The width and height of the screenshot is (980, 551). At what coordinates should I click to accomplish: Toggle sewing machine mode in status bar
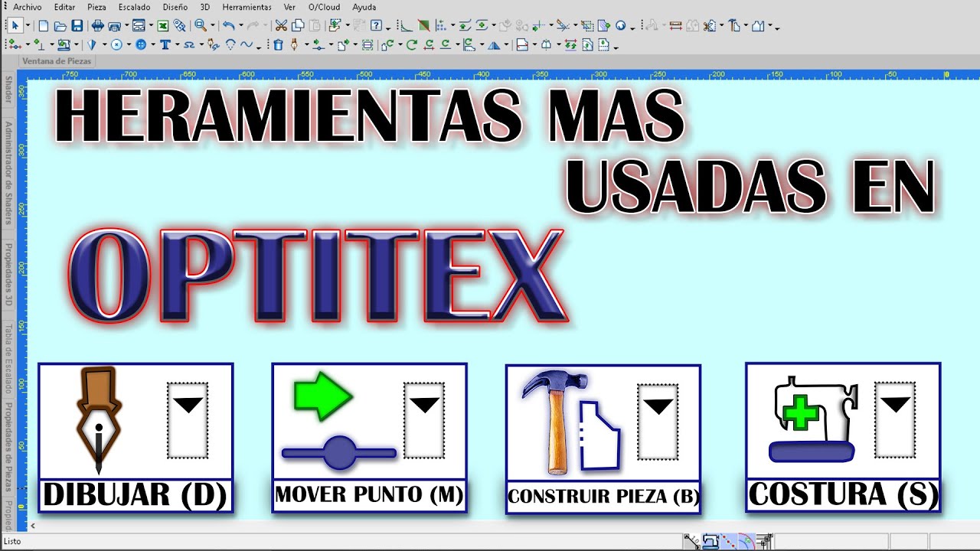click(710, 541)
